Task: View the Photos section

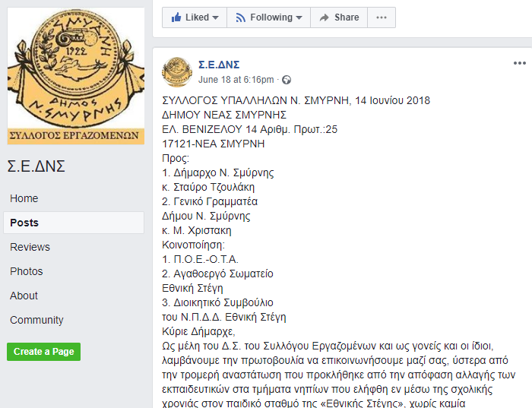Action: [x=27, y=271]
